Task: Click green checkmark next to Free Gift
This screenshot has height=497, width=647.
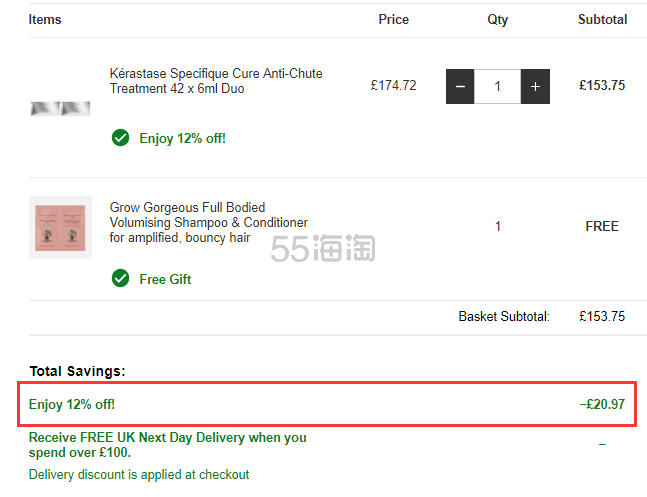Action: click(121, 279)
